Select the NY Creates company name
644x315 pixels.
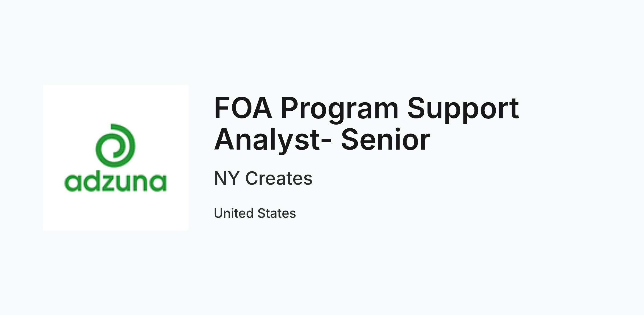click(263, 178)
